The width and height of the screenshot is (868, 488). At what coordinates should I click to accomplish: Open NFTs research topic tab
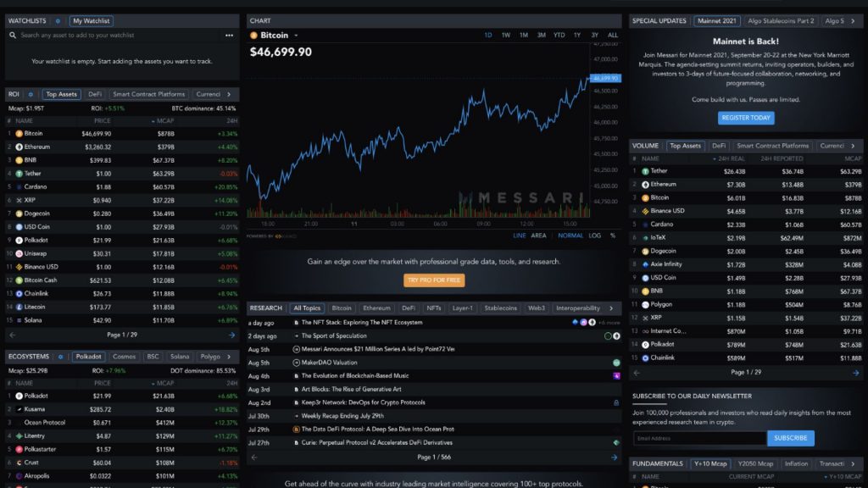(433, 308)
